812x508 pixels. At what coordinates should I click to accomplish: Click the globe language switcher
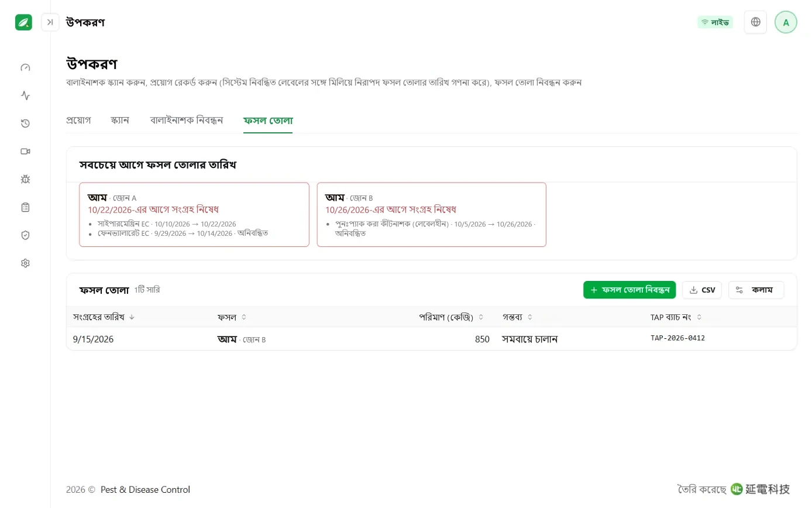(x=755, y=22)
